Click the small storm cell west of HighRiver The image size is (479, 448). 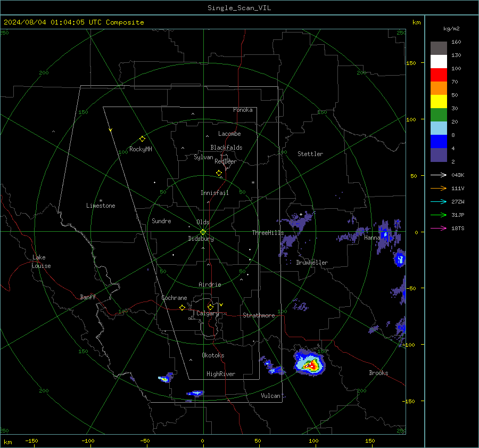166,378
